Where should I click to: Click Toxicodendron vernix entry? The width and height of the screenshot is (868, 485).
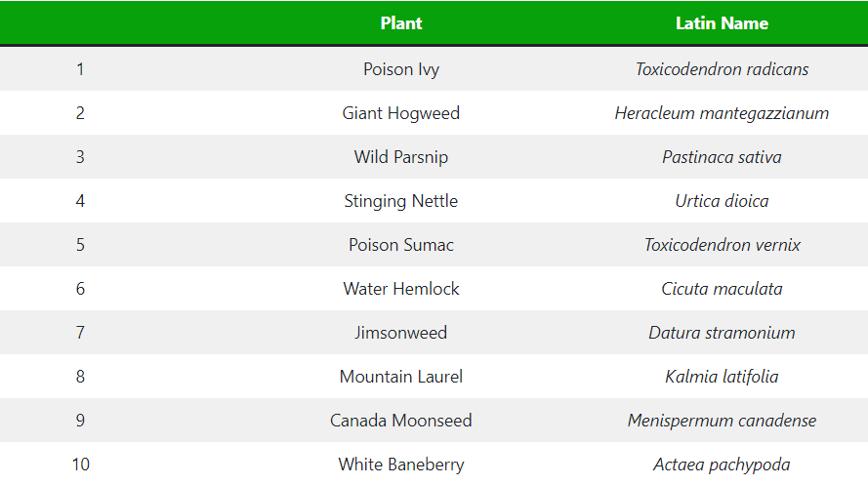click(x=722, y=245)
